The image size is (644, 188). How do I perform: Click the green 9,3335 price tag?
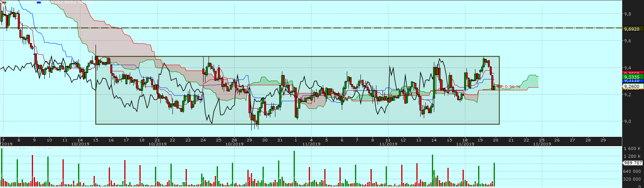(632, 77)
